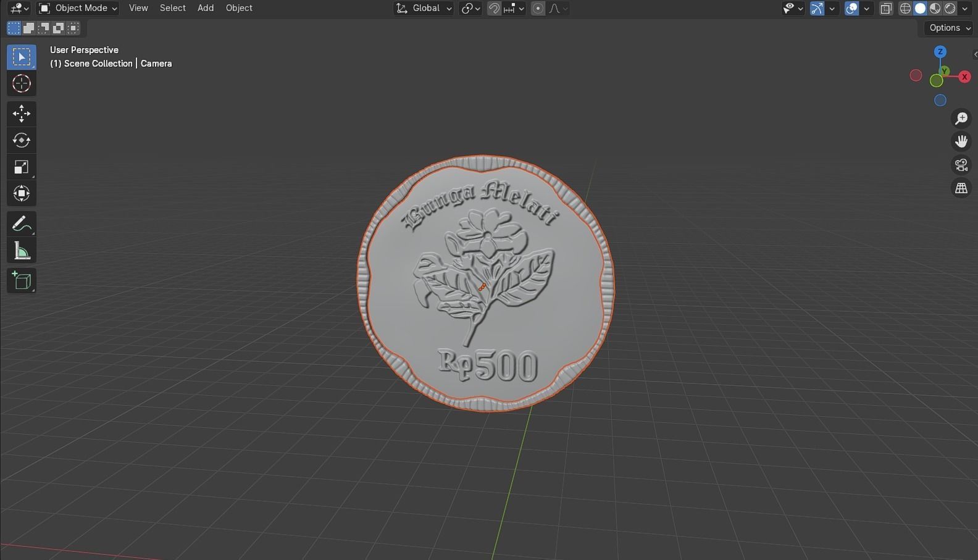Open the Select menu
Image resolution: width=978 pixels, height=560 pixels.
pos(173,8)
